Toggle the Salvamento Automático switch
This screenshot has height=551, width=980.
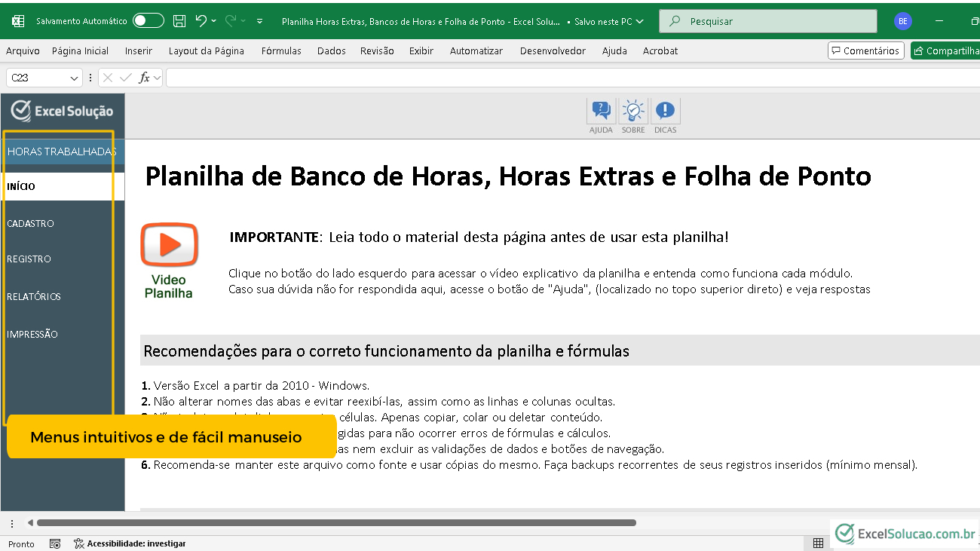pos(148,21)
